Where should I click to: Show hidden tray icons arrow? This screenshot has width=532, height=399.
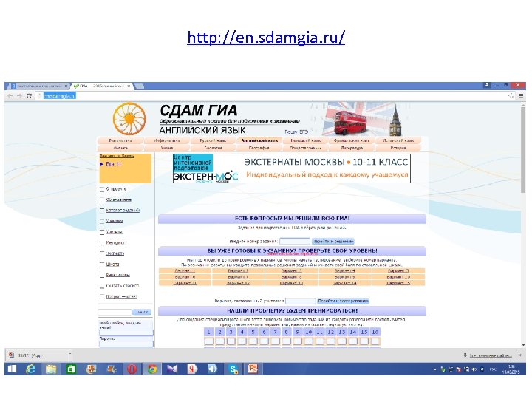click(x=435, y=369)
